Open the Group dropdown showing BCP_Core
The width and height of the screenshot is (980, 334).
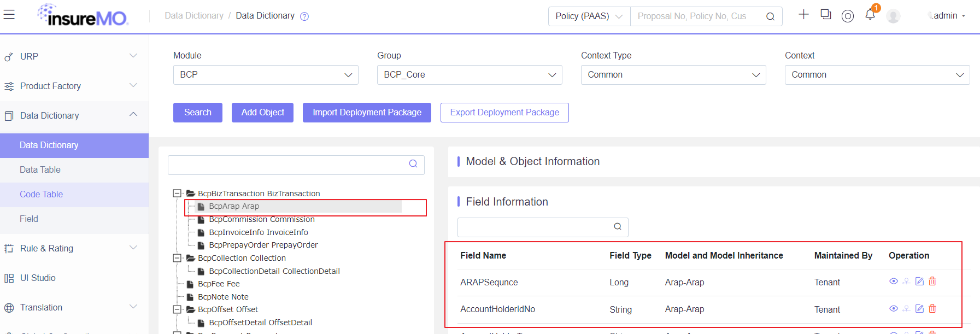470,75
